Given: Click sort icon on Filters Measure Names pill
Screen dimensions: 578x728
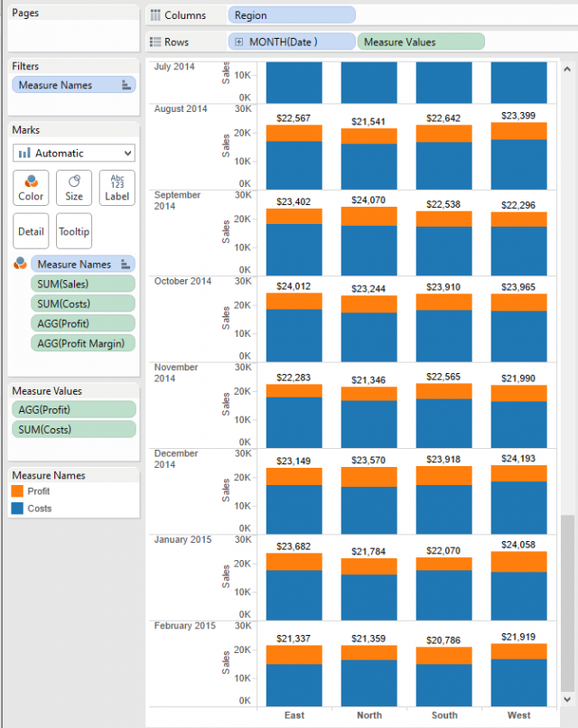Looking at the screenshot, I should coord(126,85).
